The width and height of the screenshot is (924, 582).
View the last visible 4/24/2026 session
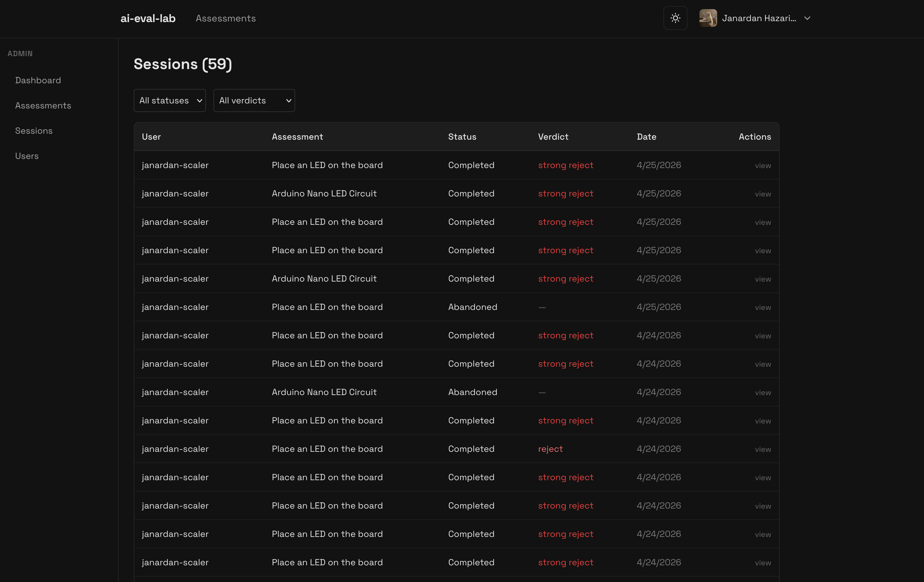[x=763, y=563]
